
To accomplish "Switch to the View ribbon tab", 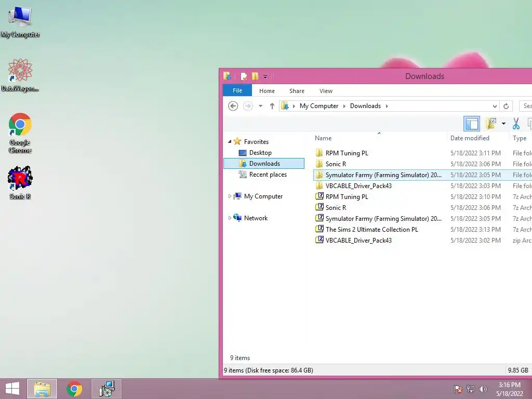I will pyautogui.click(x=326, y=91).
